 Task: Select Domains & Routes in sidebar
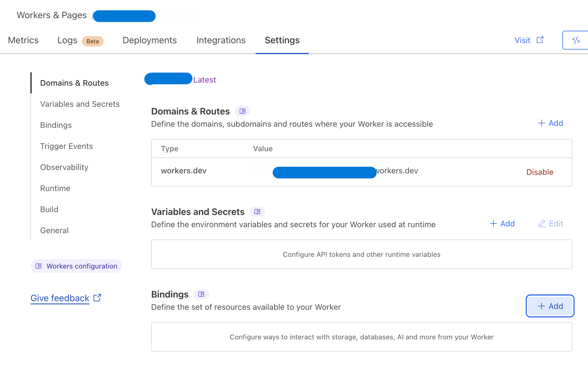click(x=74, y=83)
